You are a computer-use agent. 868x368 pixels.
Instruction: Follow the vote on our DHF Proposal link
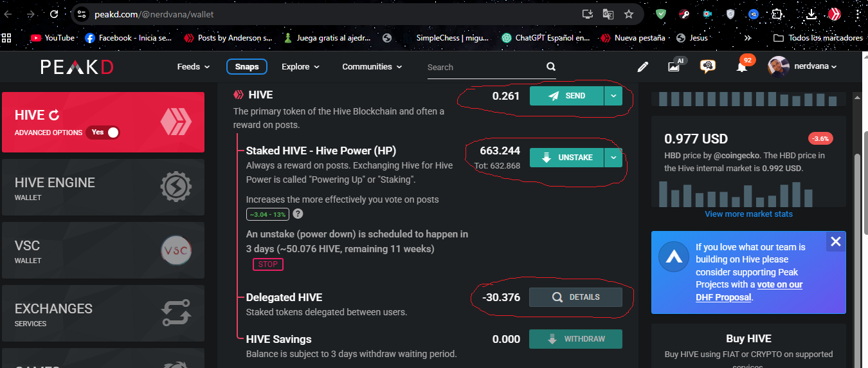pos(750,291)
